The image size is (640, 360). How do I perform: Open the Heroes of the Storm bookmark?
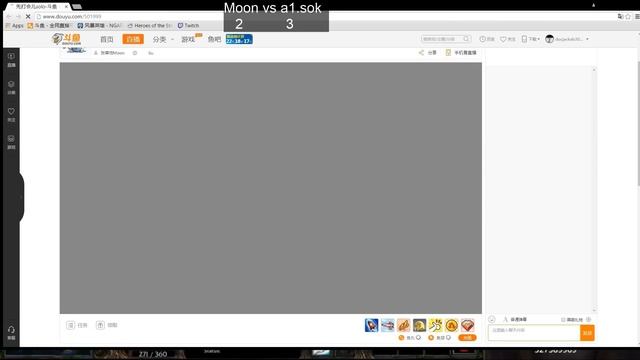point(149,25)
